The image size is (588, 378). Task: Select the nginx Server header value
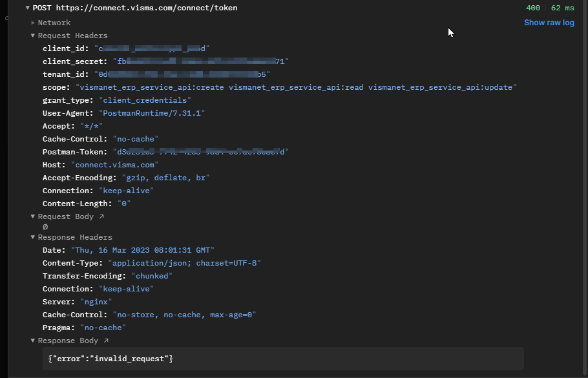[96, 301]
